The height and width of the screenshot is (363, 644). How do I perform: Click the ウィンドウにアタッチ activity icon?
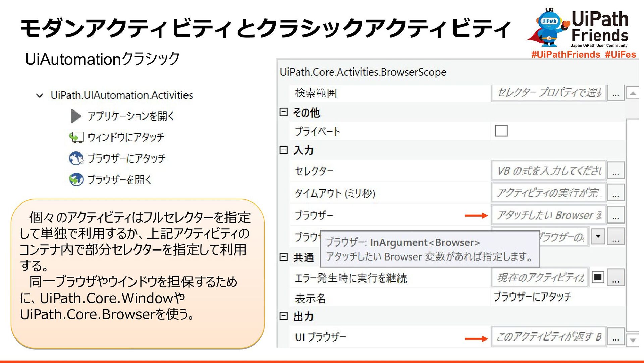76,137
